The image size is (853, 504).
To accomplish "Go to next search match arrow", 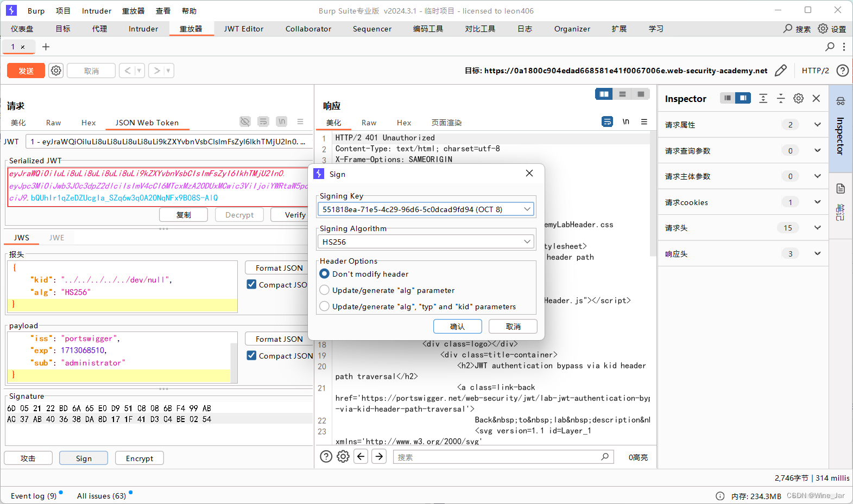I will pos(380,456).
